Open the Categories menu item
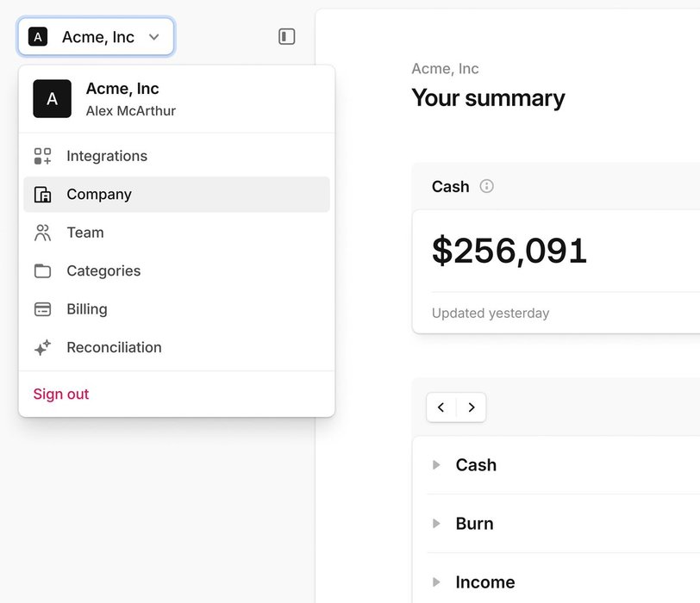 click(x=103, y=271)
